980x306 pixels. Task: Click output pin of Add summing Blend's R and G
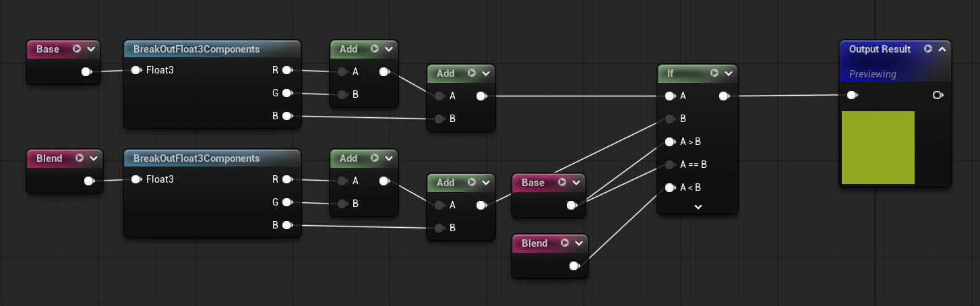point(384,181)
